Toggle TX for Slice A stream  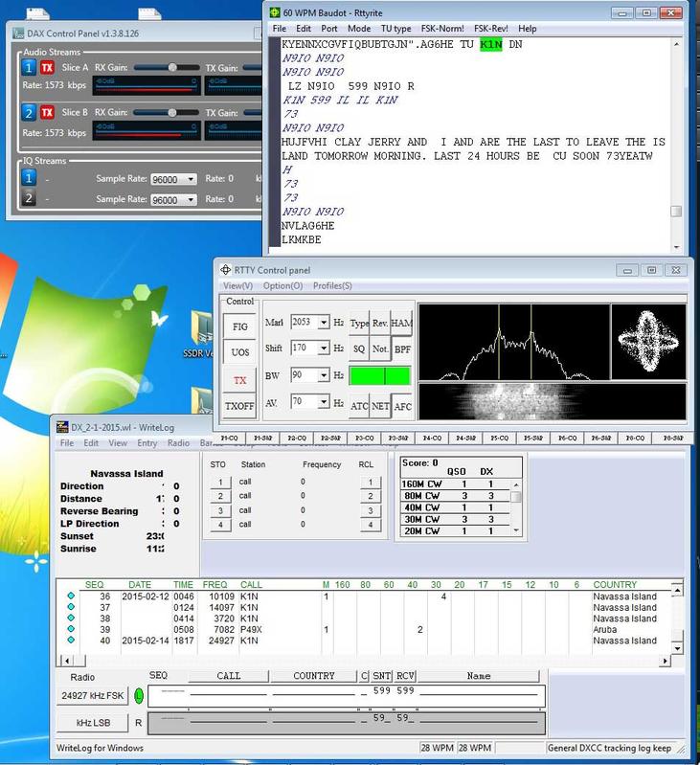pyautogui.click(x=47, y=67)
